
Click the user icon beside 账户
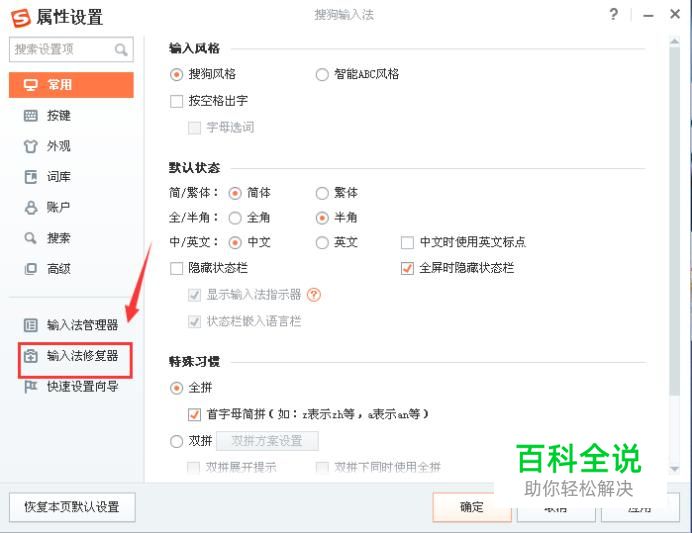[x=30, y=207]
